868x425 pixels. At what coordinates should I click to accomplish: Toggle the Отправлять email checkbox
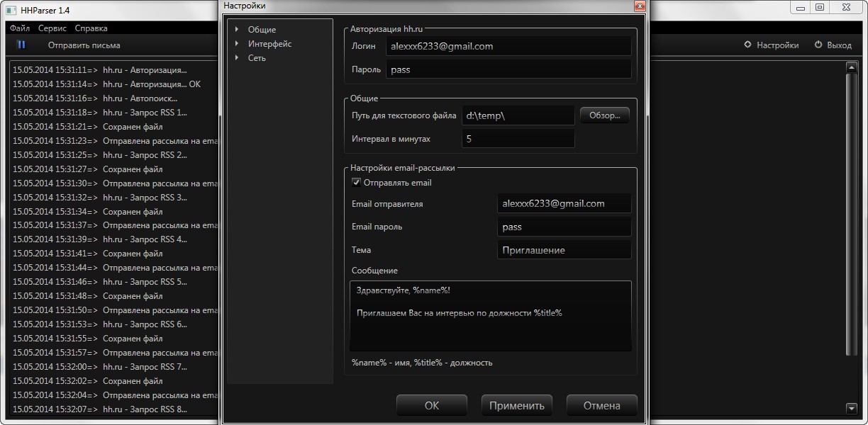(356, 182)
